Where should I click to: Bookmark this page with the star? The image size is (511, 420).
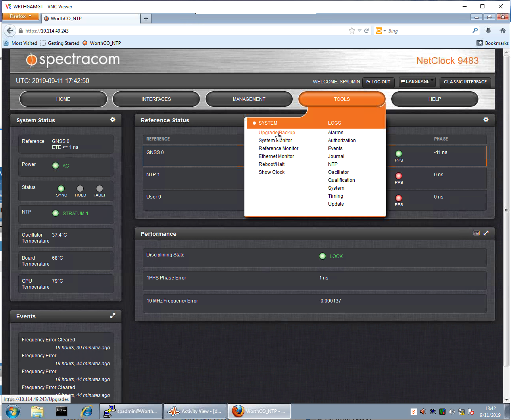click(352, 31)
